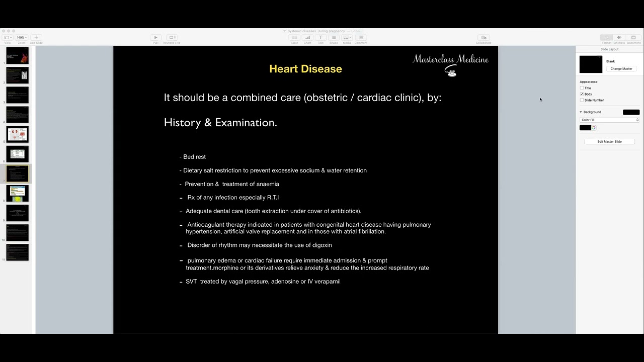The image size is (644, 362).
Task: Open the Color Fill dropdown
Action: 610,120
